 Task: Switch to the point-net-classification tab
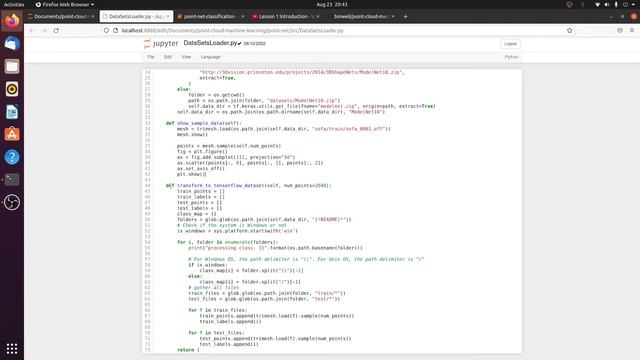(x=210, y=17)
